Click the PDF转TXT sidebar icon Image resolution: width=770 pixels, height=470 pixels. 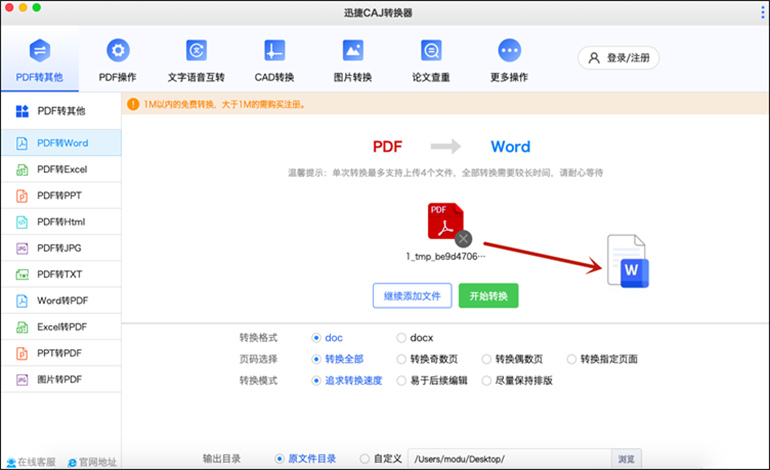coord(22,275)
